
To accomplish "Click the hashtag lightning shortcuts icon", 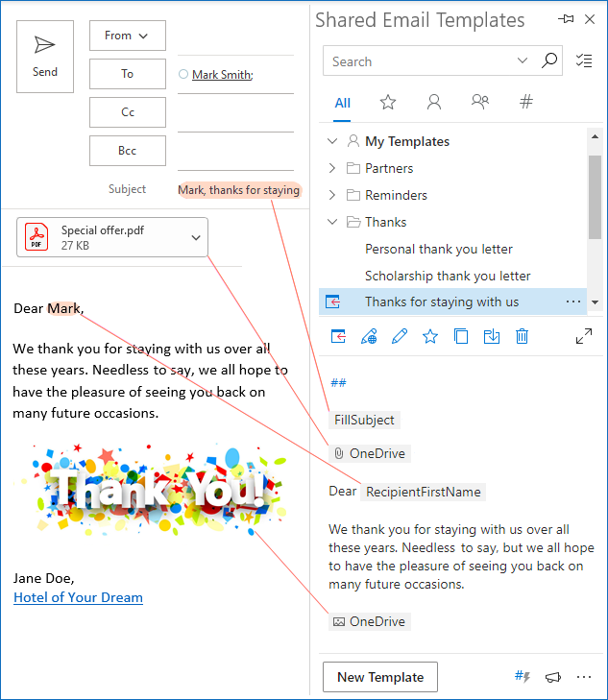I will click(x=523, y=676).
